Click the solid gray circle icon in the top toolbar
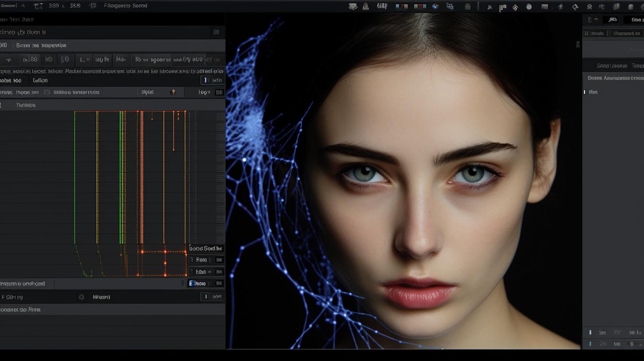 coord(529,7)
